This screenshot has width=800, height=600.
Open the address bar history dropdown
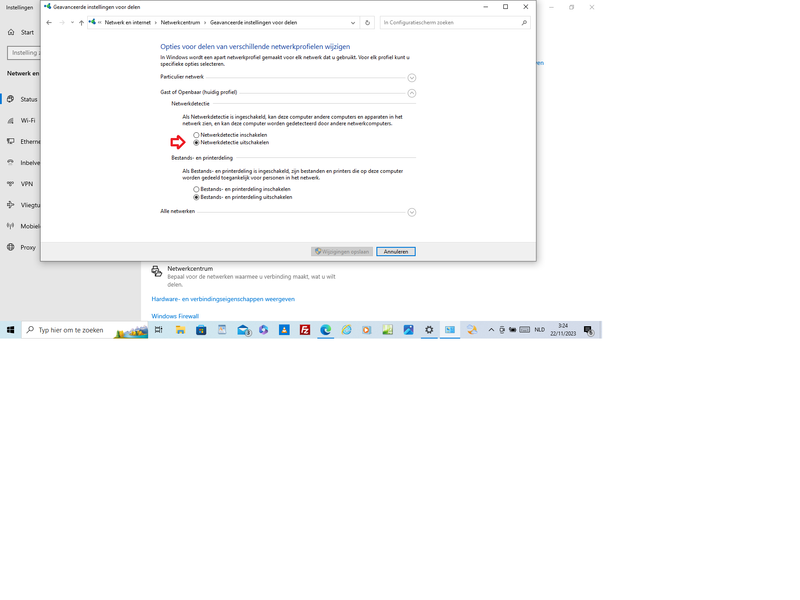click(x=353, y=22)
